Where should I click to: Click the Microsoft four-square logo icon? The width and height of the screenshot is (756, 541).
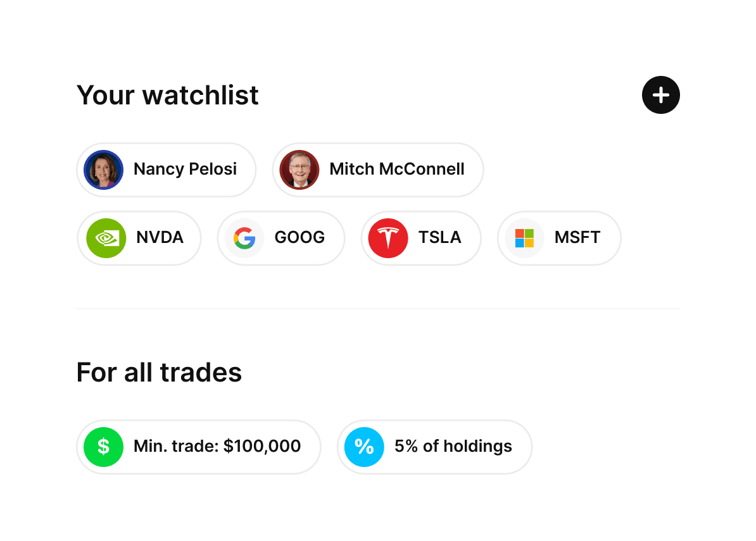tap(524, 238)
